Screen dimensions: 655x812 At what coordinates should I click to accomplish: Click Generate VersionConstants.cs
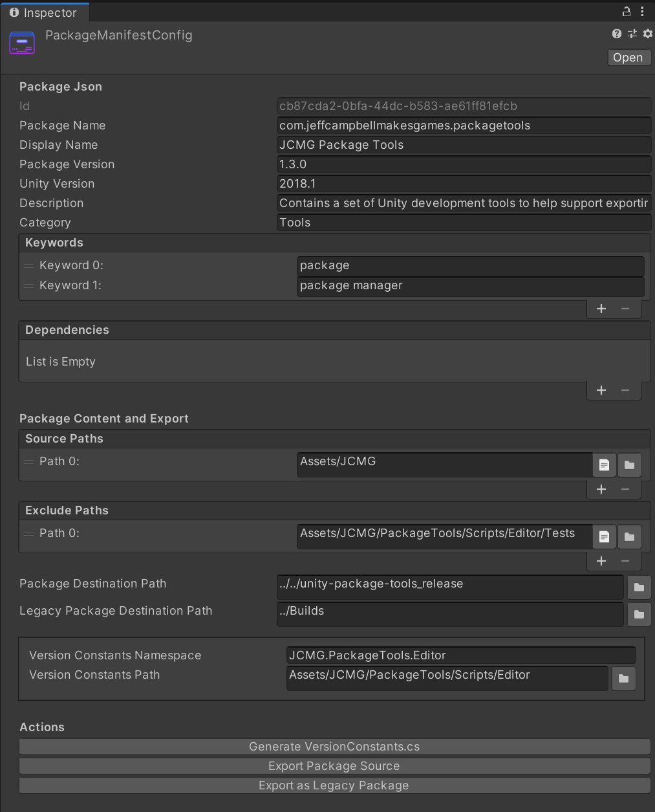pyautogui.click(x=334, y=746)
